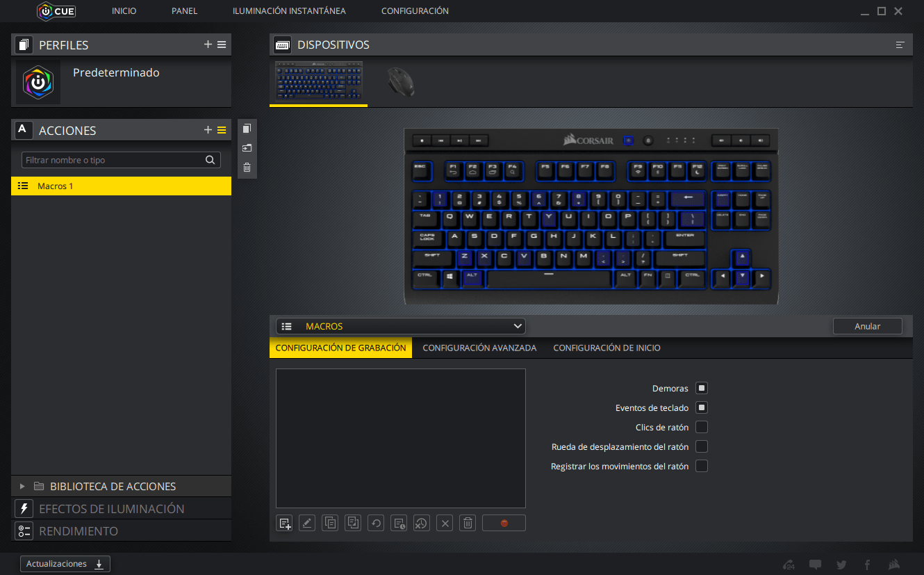
Task: Open the 24-hour phone support icon
Action: pyautogui.click(x=789, y=565)
